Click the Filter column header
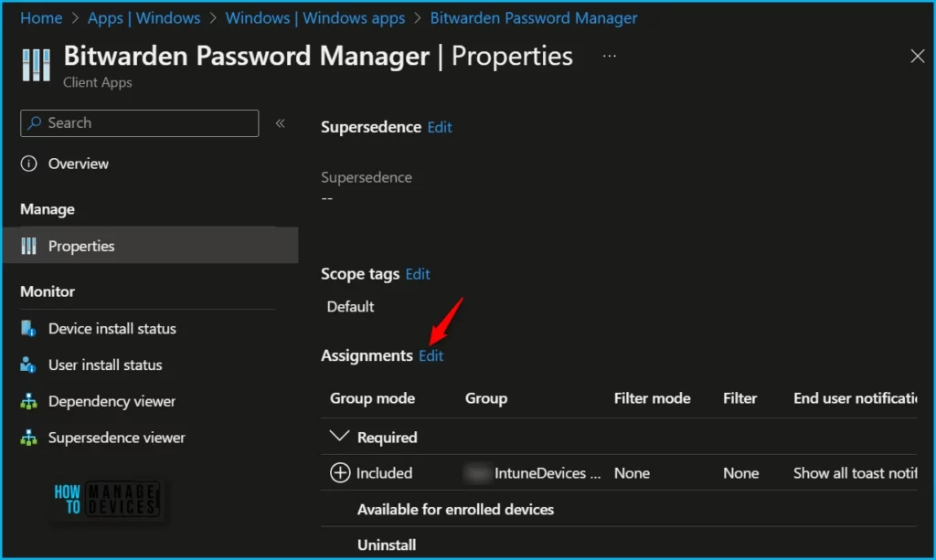Screen dimensions: 936x560 click(x=739, y=398)
